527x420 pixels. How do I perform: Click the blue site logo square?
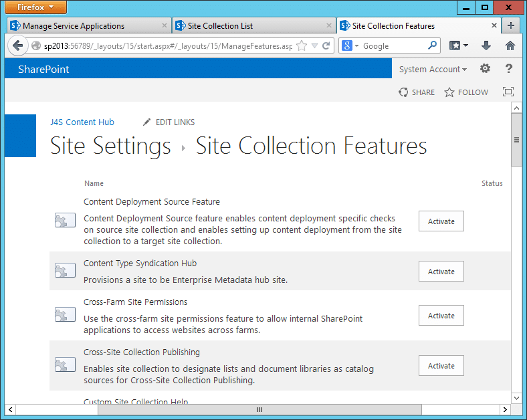pyautogui.click(x=21, y=136)
